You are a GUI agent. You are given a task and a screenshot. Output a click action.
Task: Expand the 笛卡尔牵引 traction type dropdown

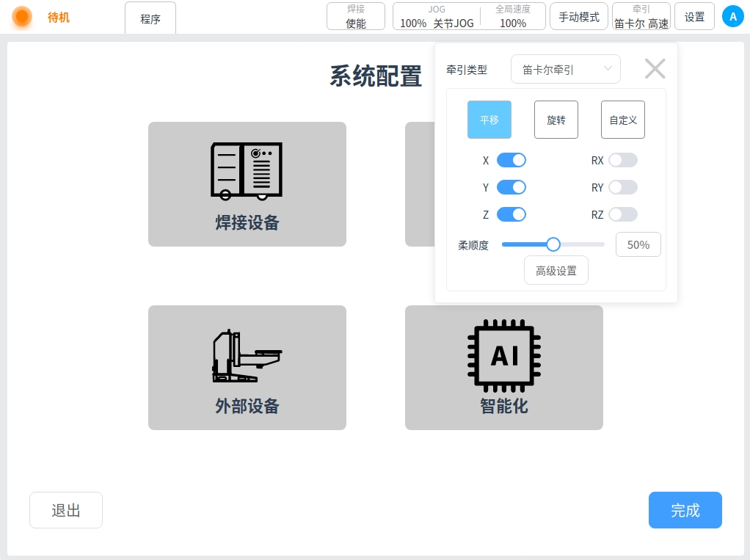click(x=566, y=69)
